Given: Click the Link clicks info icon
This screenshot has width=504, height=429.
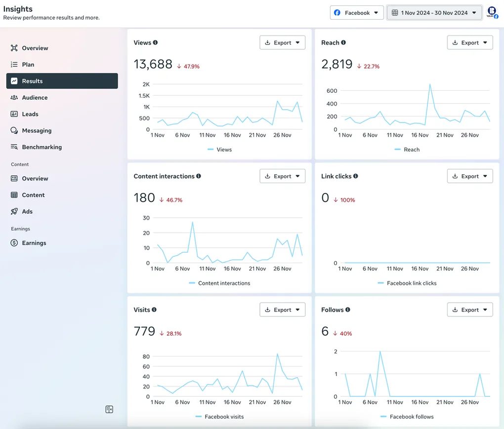Looking at the screenshot, I should coord(355,176).
